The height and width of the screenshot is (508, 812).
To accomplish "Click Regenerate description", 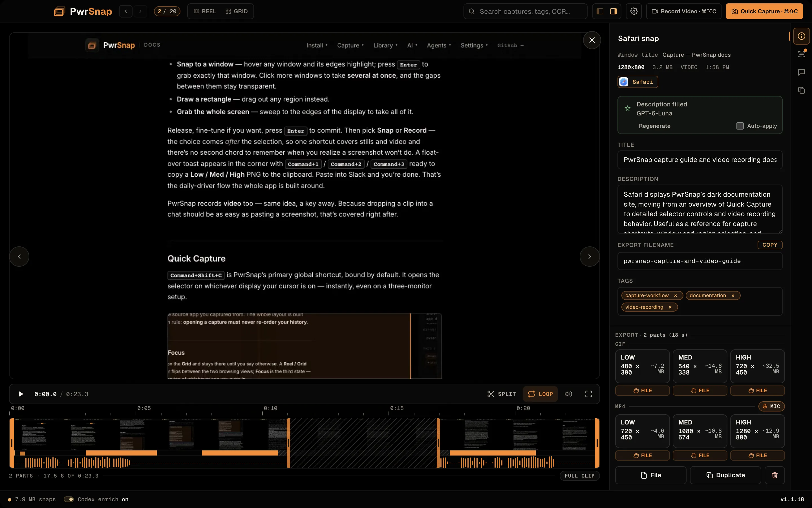I will click(x=654, y=126).
